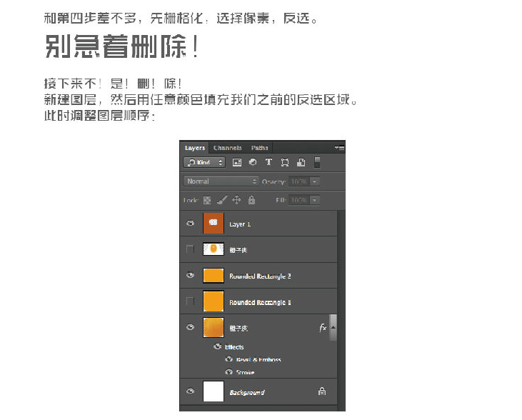Open the Fill slider arrow
Viewport: 522px width, 420px height.
315,200
